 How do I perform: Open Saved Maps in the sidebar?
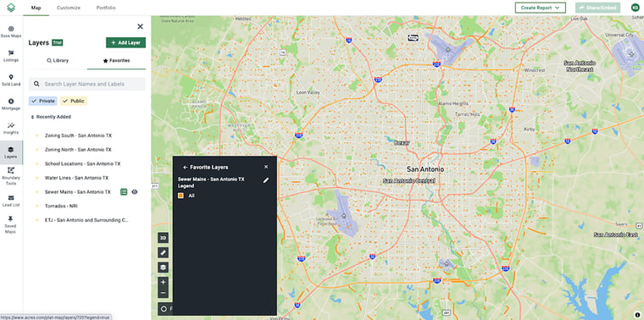click(x=11, y=225)
